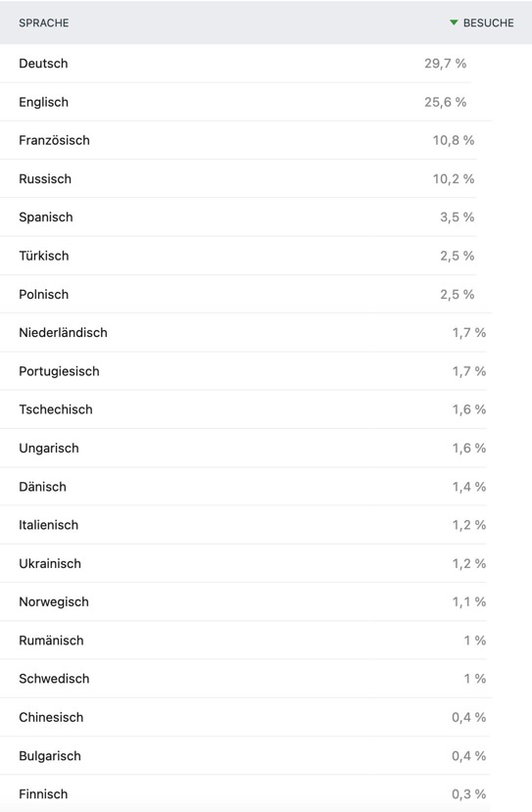Viewport: 532px width, 812px height.
Task: Click the 1,1 % value for Norwegisch
Action: (468, 601)
